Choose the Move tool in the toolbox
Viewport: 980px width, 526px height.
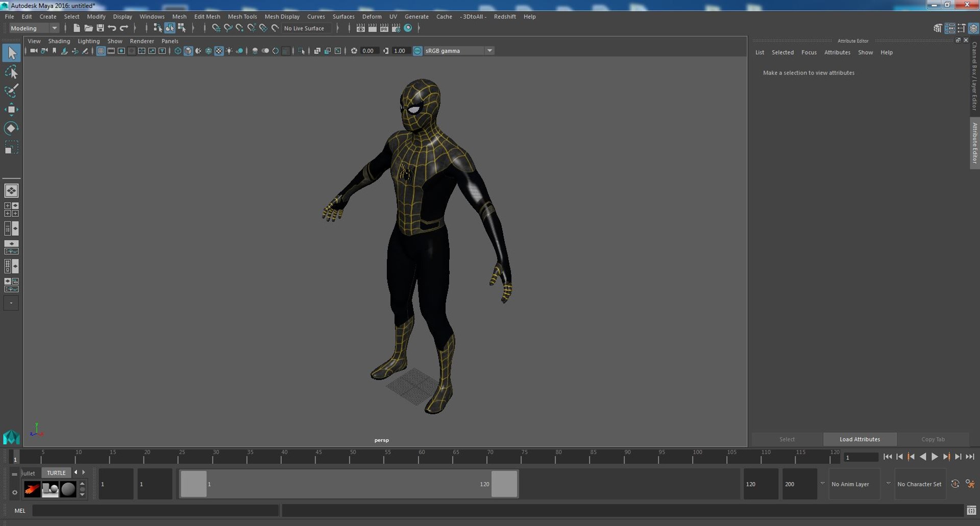point(11,109)
